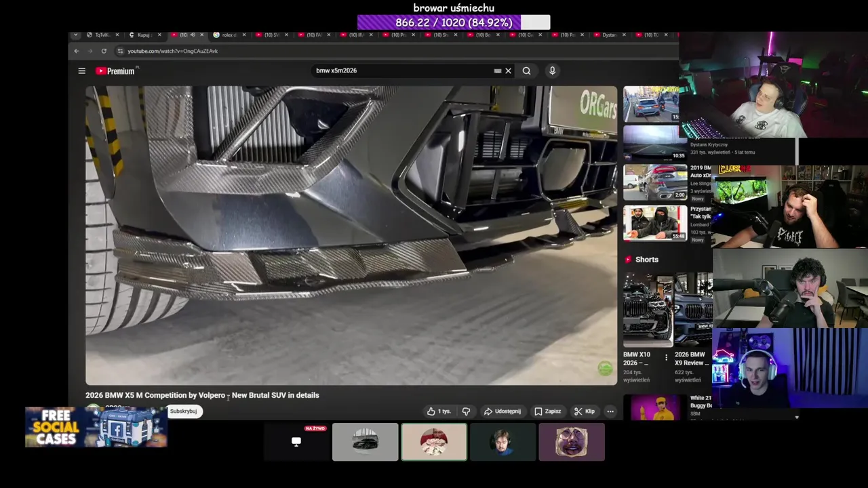Image resolution: width=868 pixels, height=488 pixels.
Task: Open the YouTube hamburger guide menu
Action: (x=81, y=71)
